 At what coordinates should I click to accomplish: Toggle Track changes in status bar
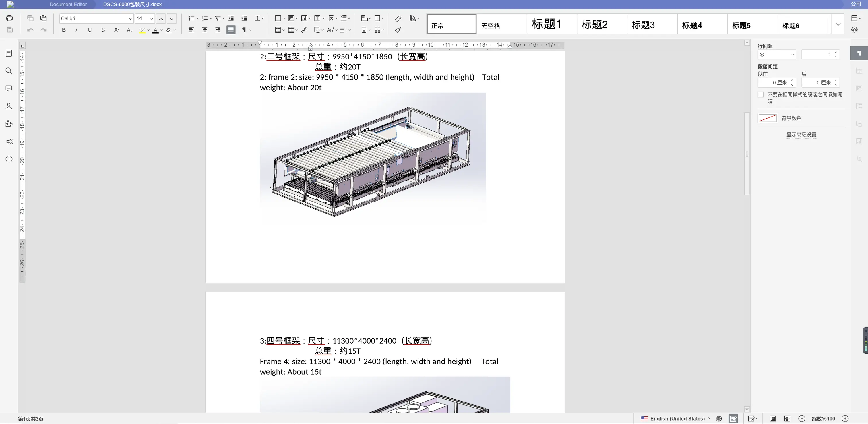coord(752,419)
